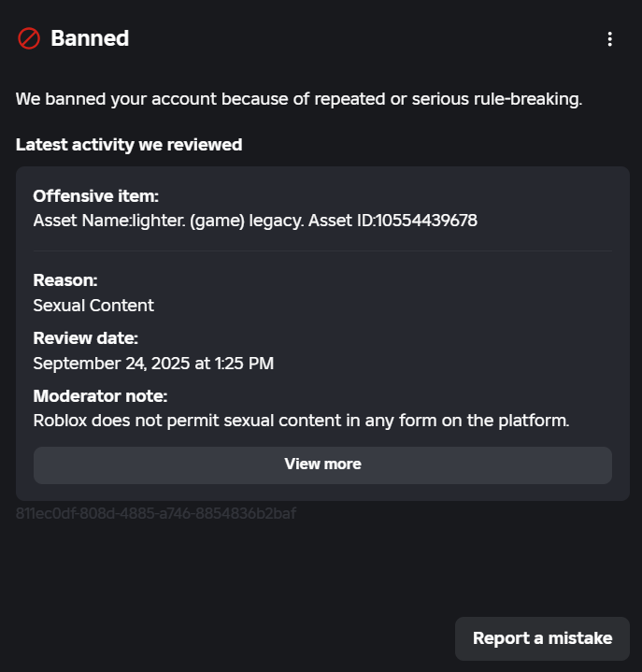This screenshot has width=642, height=672.
Task: Click the moderator note policy sentence
Action: (x=301, y=421)
